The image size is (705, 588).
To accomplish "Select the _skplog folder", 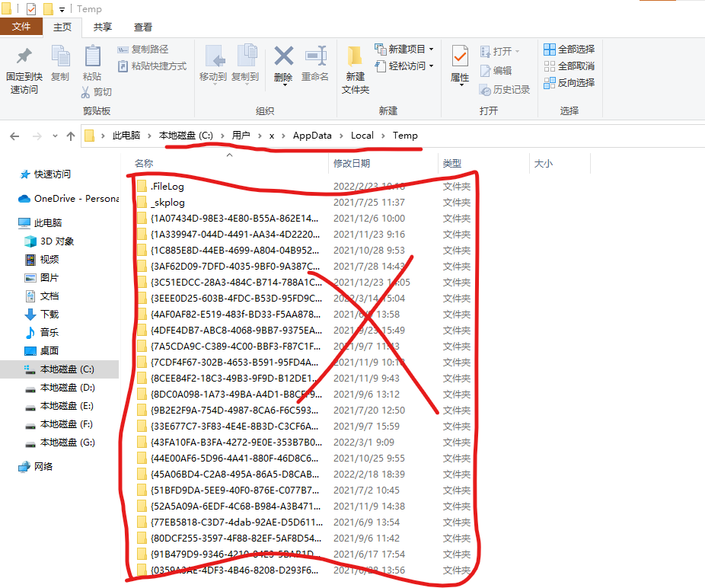I will (x=161, y=203).
